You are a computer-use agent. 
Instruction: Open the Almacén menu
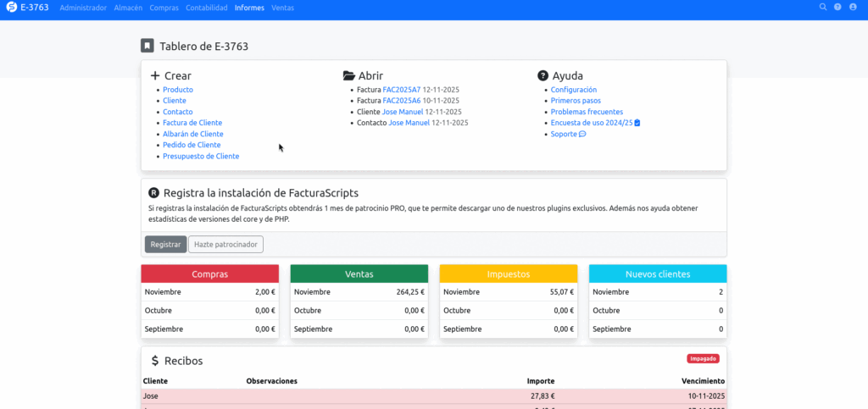pyautogui.click(x=128, y=8)
